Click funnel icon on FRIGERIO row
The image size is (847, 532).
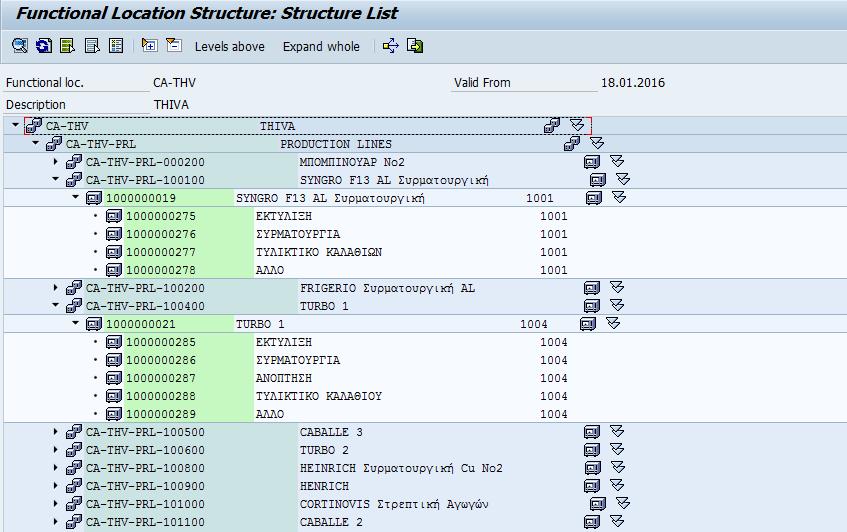(617, 287)
